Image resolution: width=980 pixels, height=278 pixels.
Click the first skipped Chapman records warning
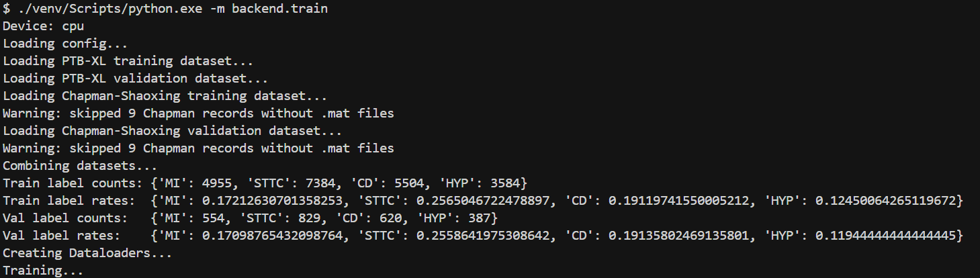click(198, 113)
